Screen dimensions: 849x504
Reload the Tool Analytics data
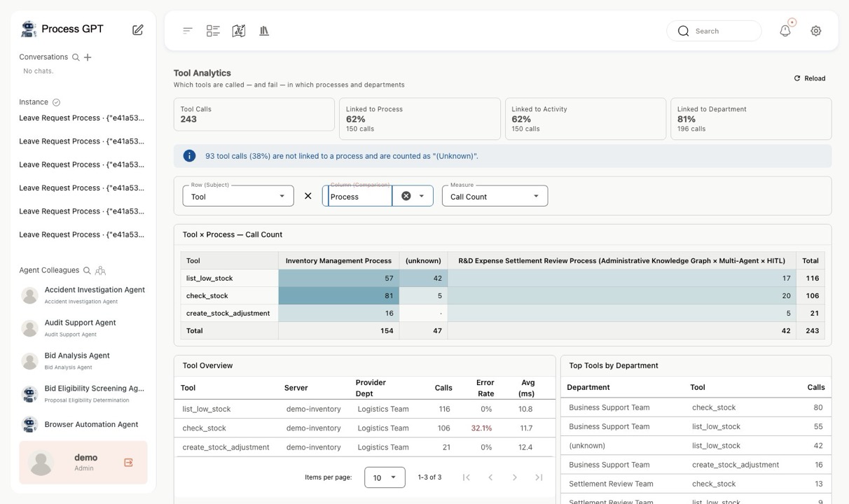point(810,78)
